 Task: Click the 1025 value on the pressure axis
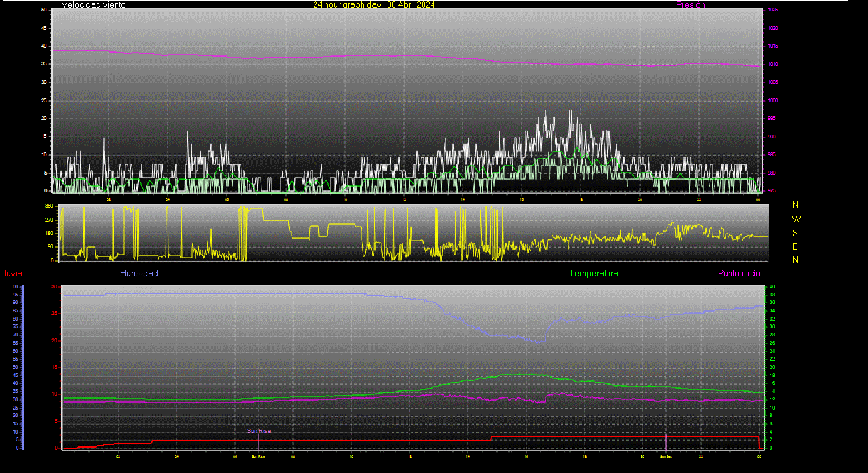(772, 10)
